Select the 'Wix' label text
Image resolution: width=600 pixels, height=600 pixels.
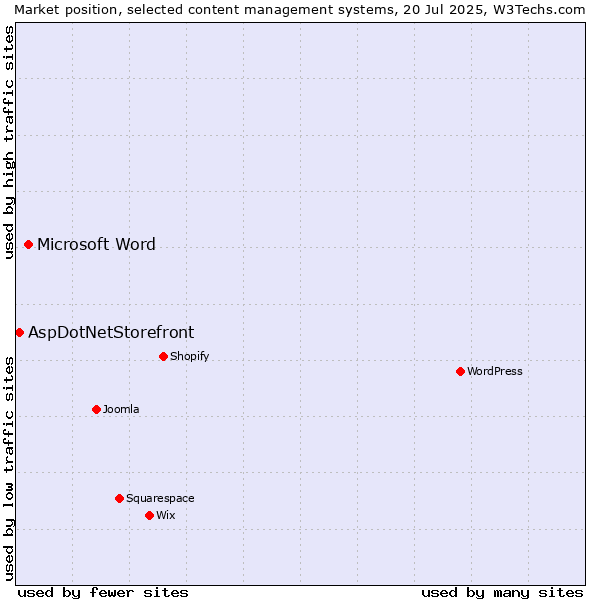(x=166, y=515)
